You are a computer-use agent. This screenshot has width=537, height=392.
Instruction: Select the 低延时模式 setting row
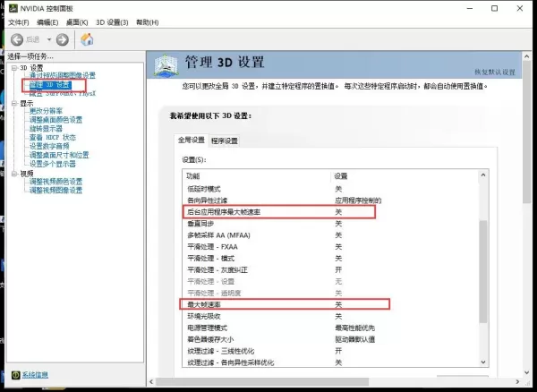coord(330,189)
